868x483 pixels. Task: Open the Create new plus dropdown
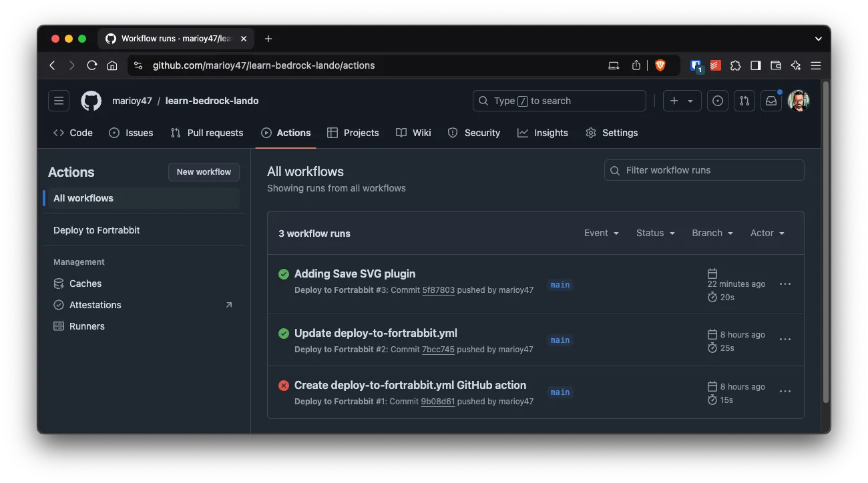(x=682, y=101)
